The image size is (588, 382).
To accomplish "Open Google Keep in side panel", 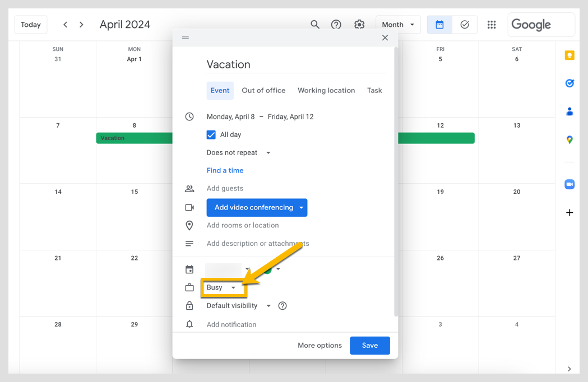I will [570, 55].
